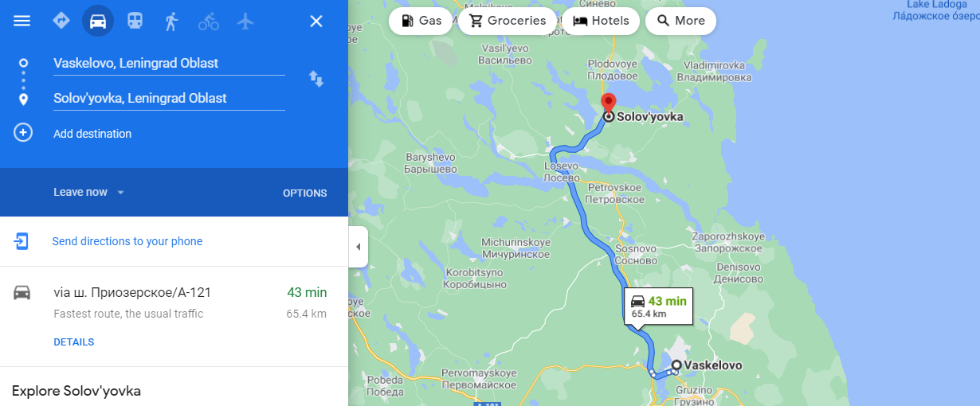Open More search categories

click(x=680, y=21)
